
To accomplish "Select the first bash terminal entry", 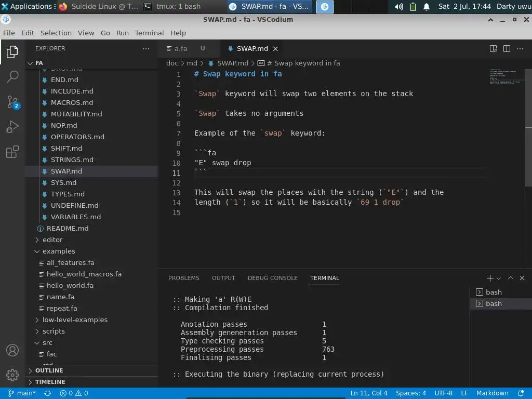I will [x=501, y=292].
